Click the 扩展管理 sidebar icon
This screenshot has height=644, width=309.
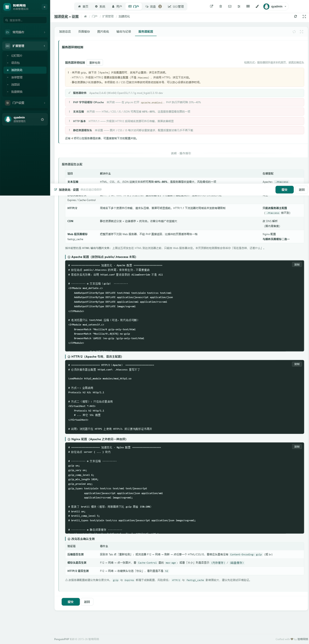click(7, 46)
